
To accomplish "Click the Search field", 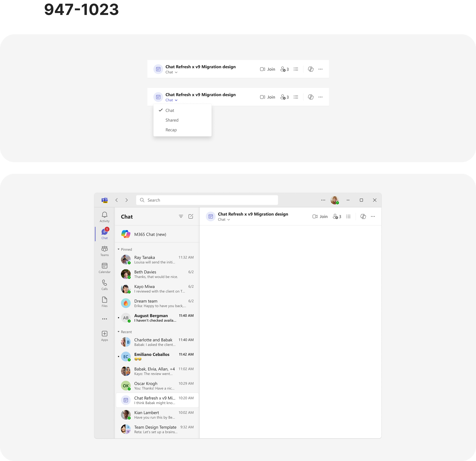I will (x=207, y=200).
